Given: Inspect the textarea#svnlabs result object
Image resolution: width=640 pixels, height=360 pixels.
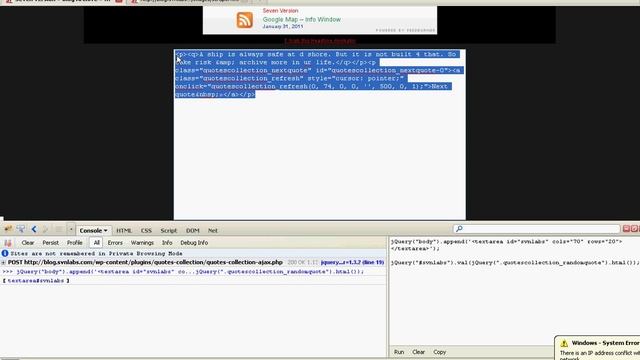Looking at the screenshot, I should coord(36,281).
